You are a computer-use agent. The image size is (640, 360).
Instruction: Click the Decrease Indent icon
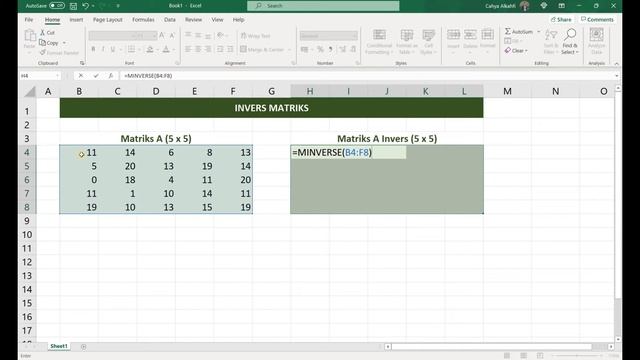pyautogui.click(x=220, y=49)
